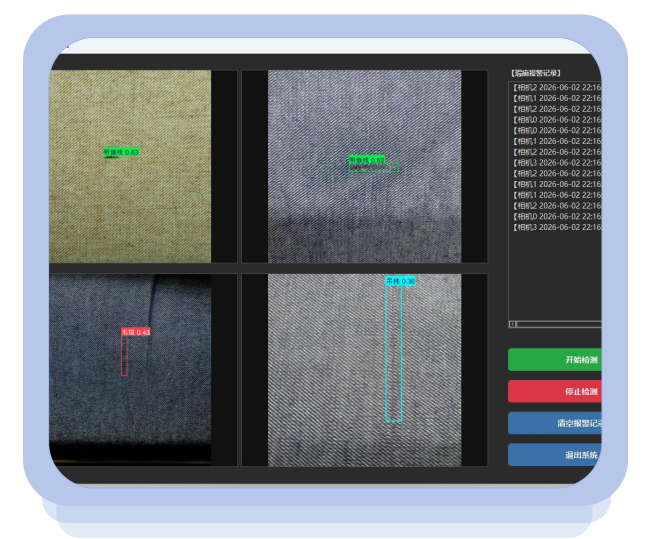Open the beige fabric camera view
This screenshot has width=657, height=539.
[x=130, y=166]
